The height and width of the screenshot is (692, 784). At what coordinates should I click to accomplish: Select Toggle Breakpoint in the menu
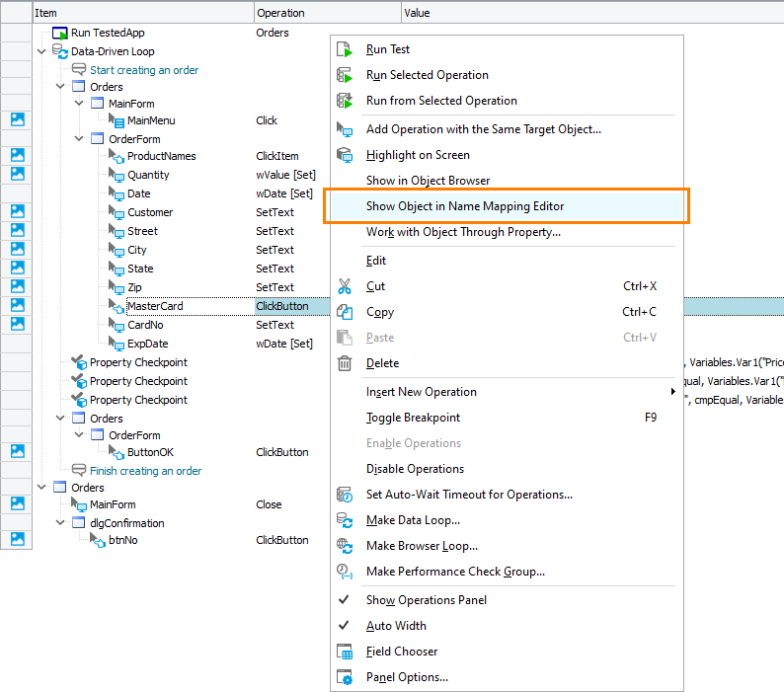[x=413, y=418]
